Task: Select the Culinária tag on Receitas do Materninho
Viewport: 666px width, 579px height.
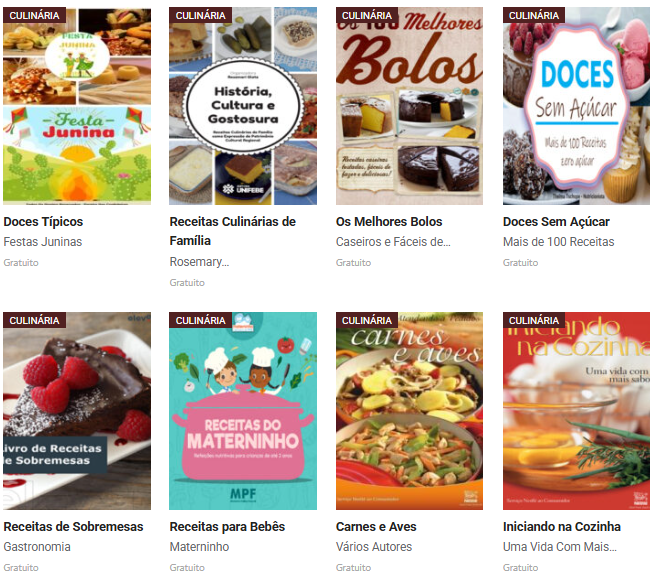Action: pyautogui.click(x=200, y=320)
